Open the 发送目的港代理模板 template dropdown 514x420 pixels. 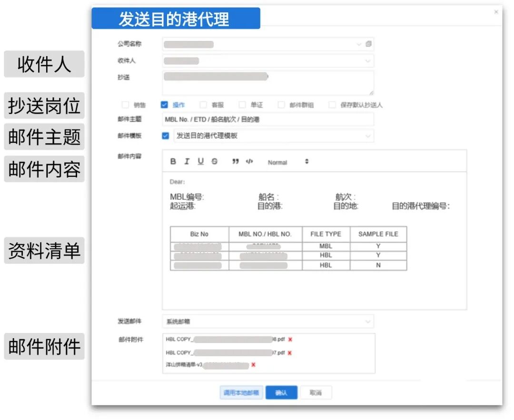point(367,136)
